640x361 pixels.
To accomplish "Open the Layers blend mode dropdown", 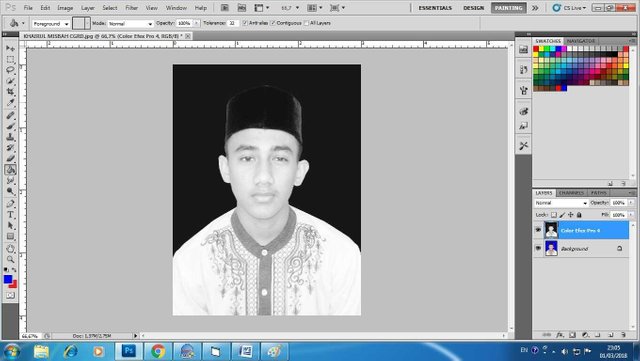I will (x=561, y=203).
